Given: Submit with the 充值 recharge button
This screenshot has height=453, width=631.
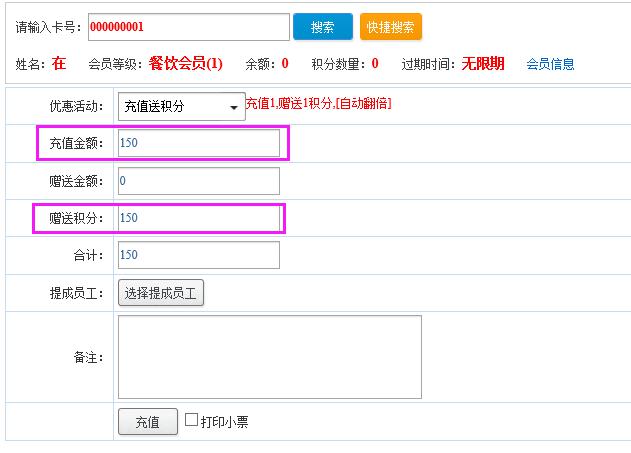Looking at the screenshot, I should point(147,422).
